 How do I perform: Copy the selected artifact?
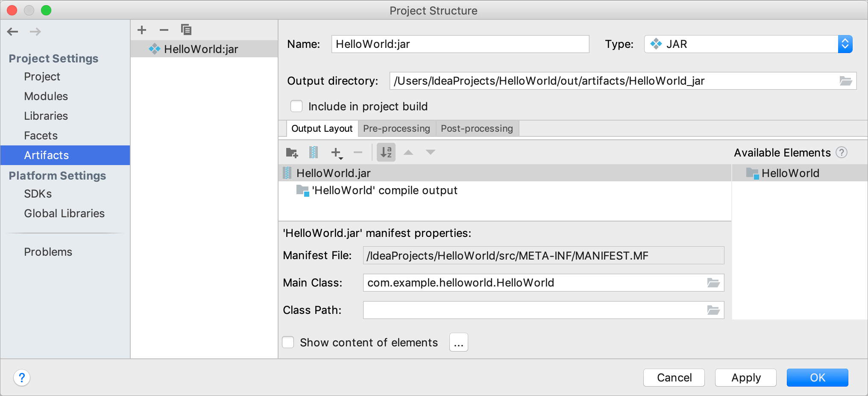pyautogui.click(x=186, y=30)
